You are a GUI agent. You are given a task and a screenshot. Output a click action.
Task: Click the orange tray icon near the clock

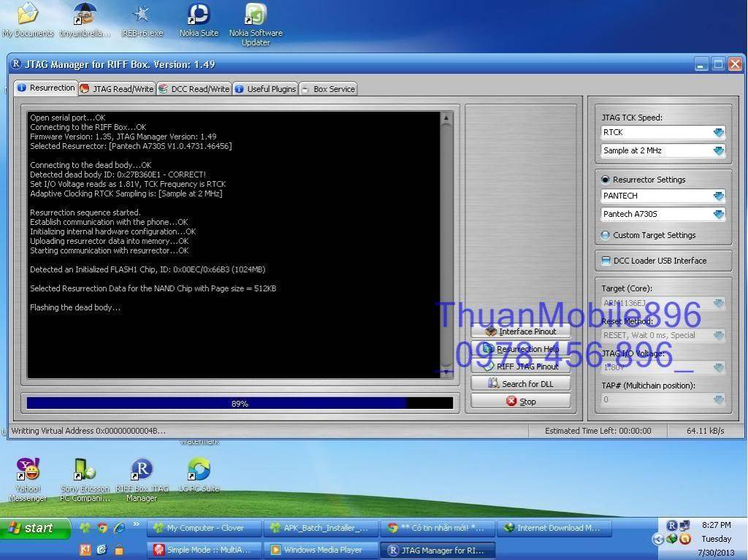tap(685, 539)
